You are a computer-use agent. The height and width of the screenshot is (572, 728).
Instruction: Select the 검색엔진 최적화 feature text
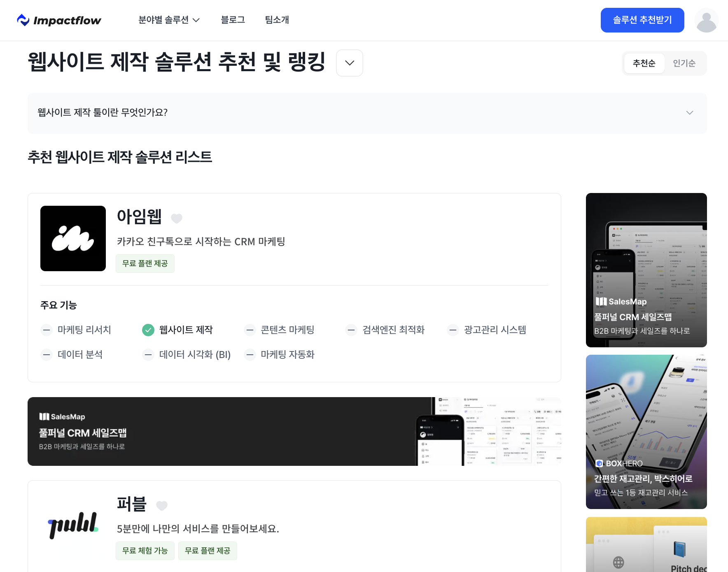pyautogui.click(x=393, y=330)
